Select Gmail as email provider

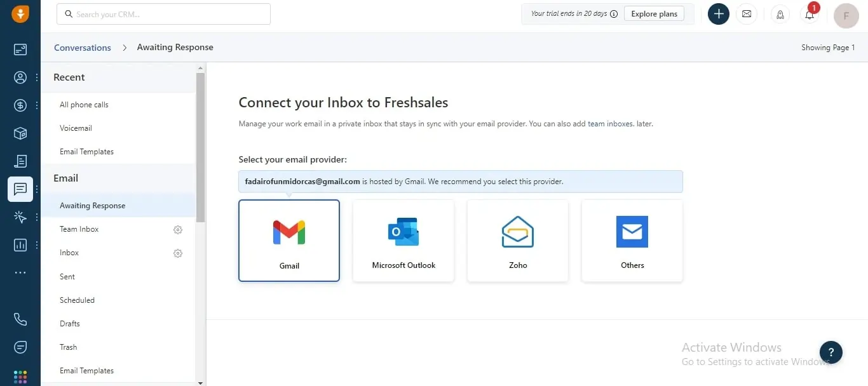pyautogui.click(x=289, y=241)
